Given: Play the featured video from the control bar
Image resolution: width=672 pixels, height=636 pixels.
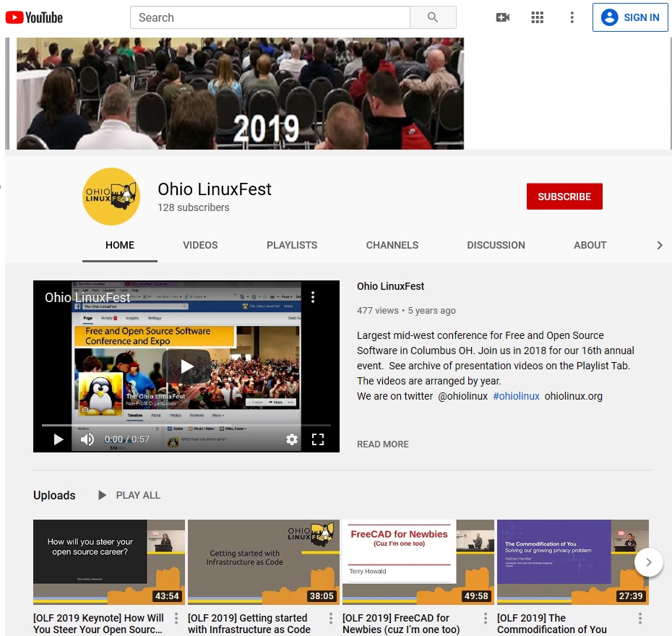Looking at the screenshot, I should [x=59, y=439].
